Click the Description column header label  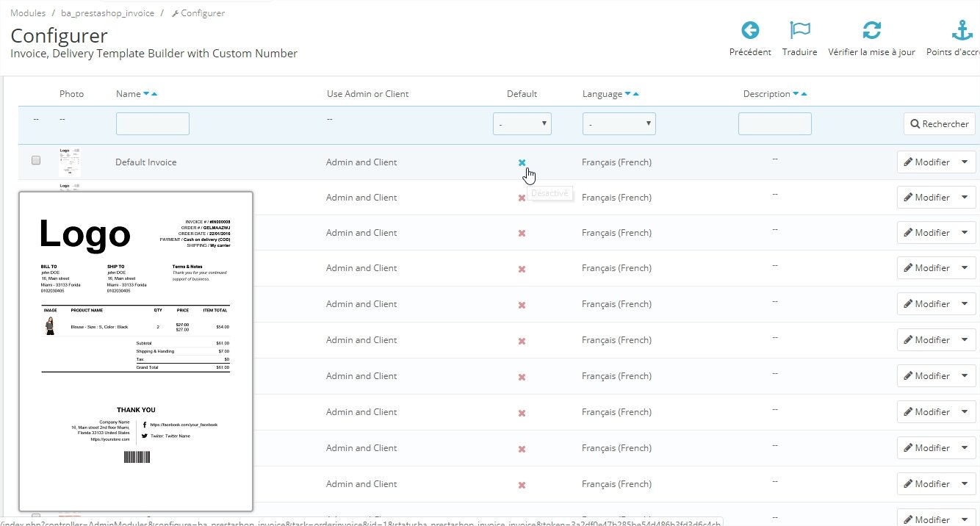click(x=767, y=94)
